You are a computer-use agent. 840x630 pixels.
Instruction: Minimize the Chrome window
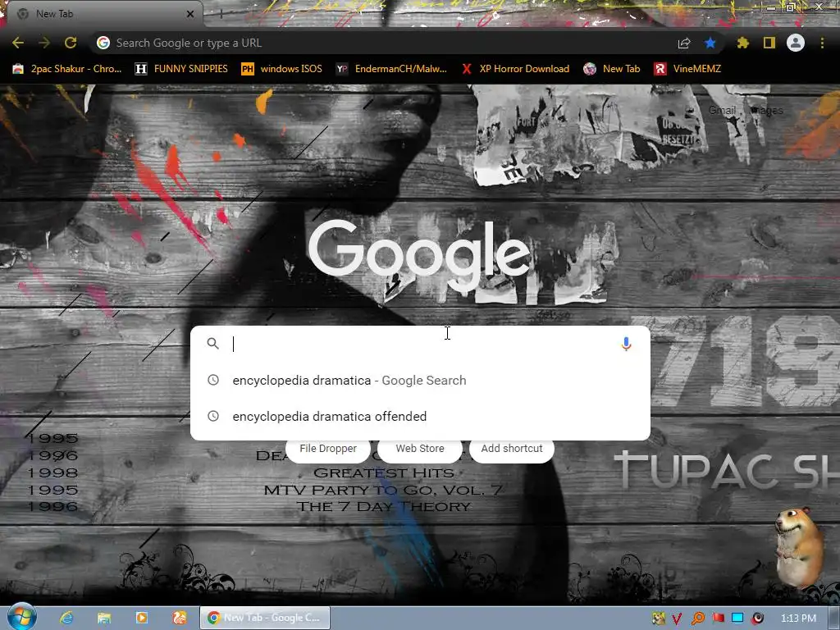770,7
